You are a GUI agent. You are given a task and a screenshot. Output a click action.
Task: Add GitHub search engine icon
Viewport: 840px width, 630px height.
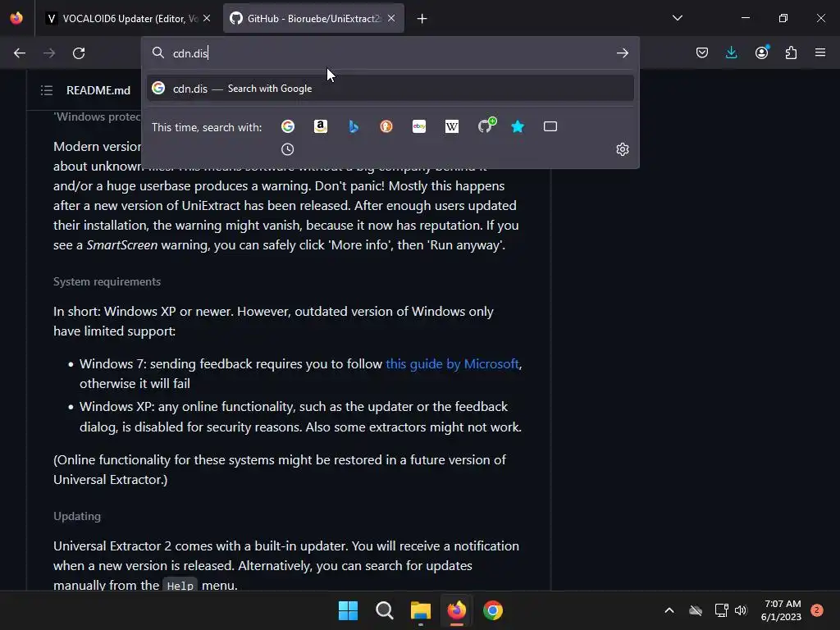pyautogui.click(x=486, y=126)
